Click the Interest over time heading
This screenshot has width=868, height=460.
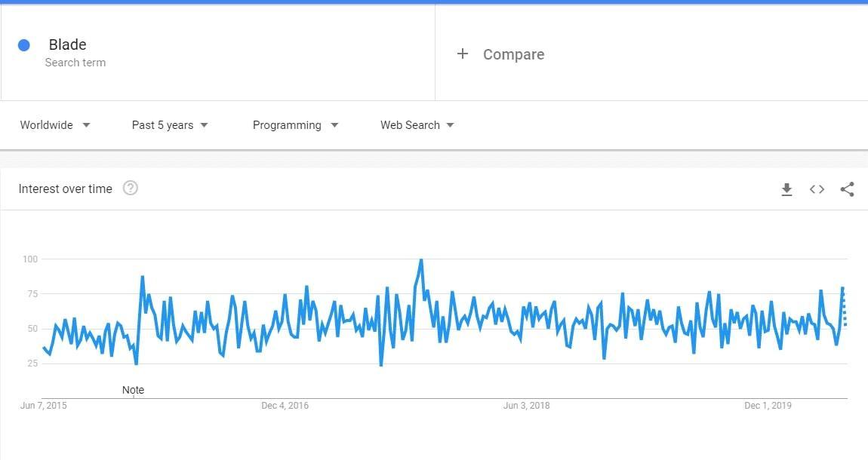click(x=65, y=189)
